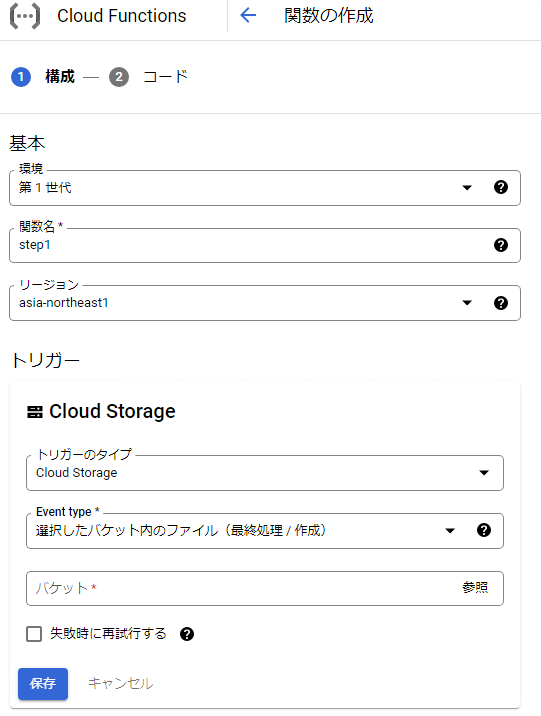
Task: Open the リージョン dropdown asia-northeast1
Action: coord(265,303)
